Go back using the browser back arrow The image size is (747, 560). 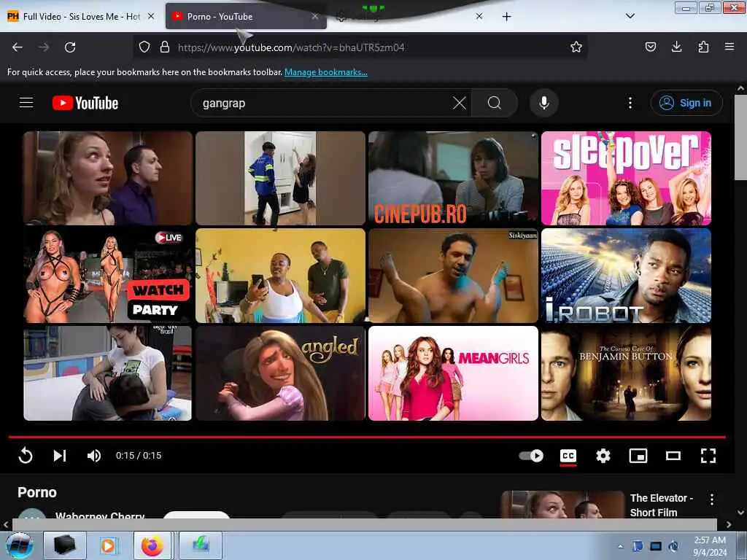pos(18,47)
